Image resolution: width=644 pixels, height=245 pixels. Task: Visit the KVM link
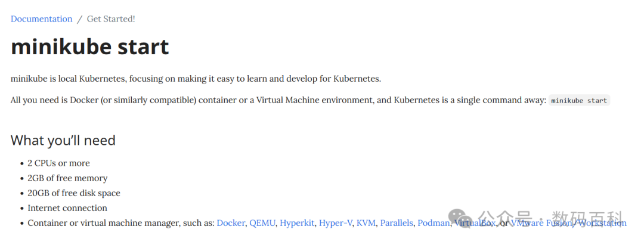pos(366,224)
